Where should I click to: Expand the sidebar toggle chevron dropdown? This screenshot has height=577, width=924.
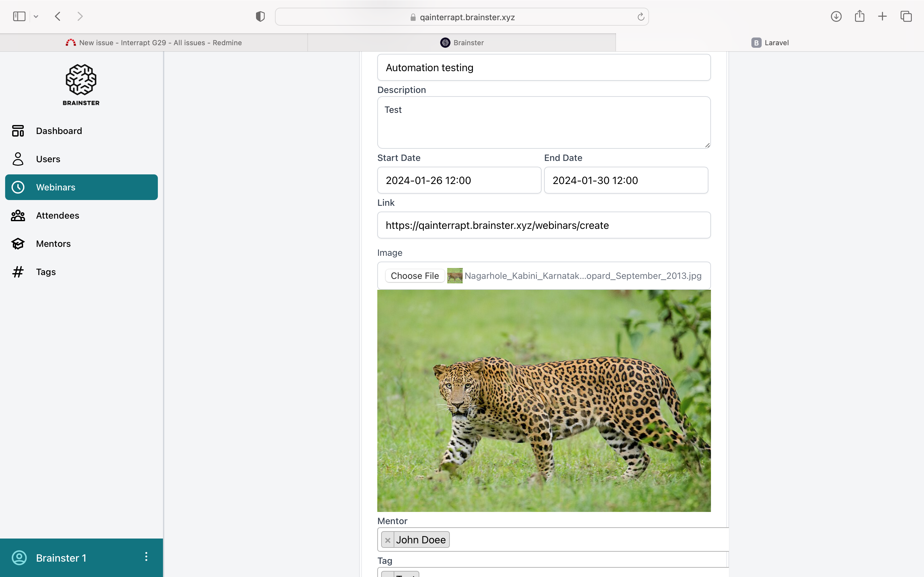(x=36, y=16)
